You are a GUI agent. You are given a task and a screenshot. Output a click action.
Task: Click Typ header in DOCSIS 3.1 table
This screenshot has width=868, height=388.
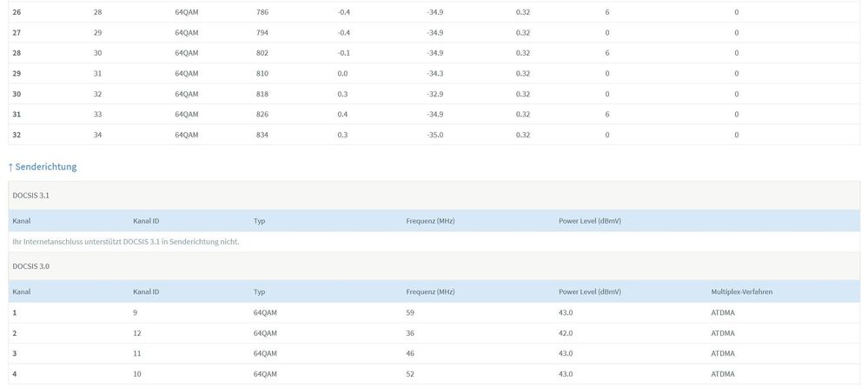(x=259, y=221)
